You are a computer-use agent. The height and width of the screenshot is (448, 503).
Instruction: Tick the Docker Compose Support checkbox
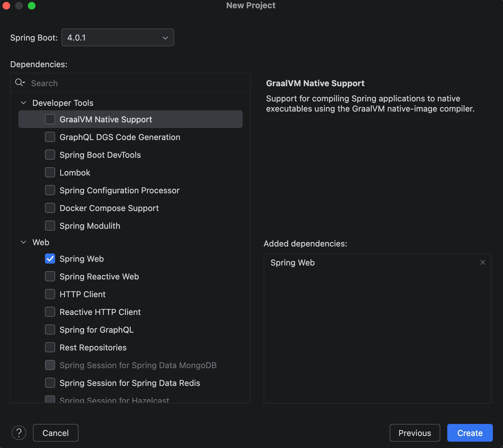click(x=50, y=208)
